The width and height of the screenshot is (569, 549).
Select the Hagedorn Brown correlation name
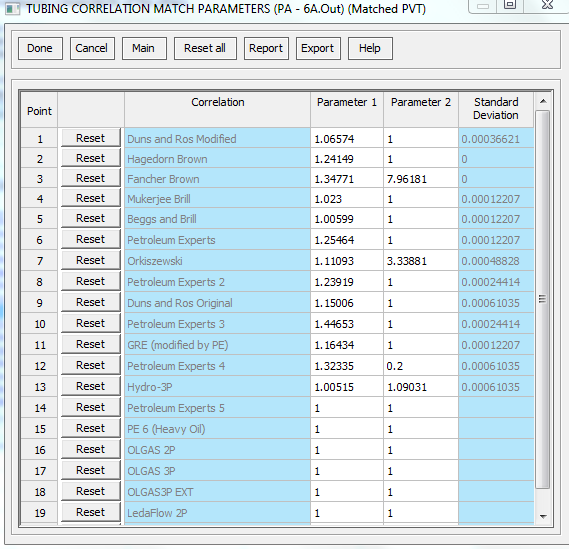point(217,159)
